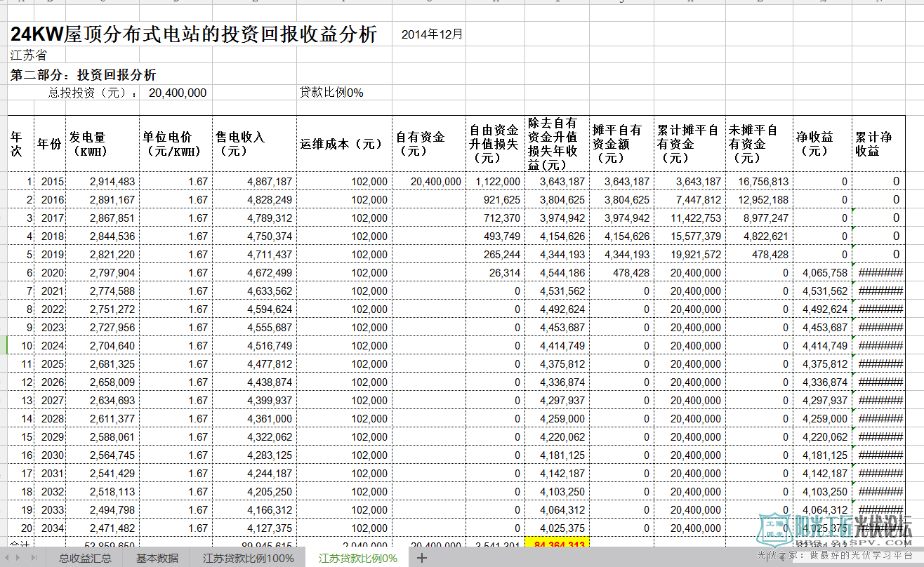Image resolution: width=924 pixels, height=567 pixels.
Task: Select the 运维成本（元） header cell
Action: (344, 144)
